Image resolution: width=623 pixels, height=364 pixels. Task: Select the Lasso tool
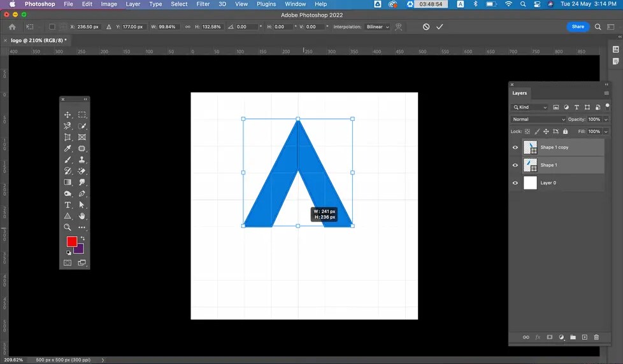[68, 126]
